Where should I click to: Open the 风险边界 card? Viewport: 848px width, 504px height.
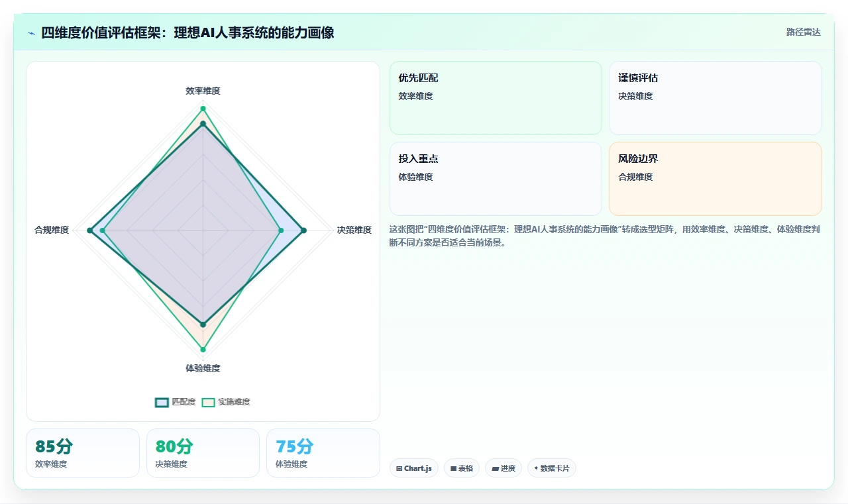tap(715, 179)
